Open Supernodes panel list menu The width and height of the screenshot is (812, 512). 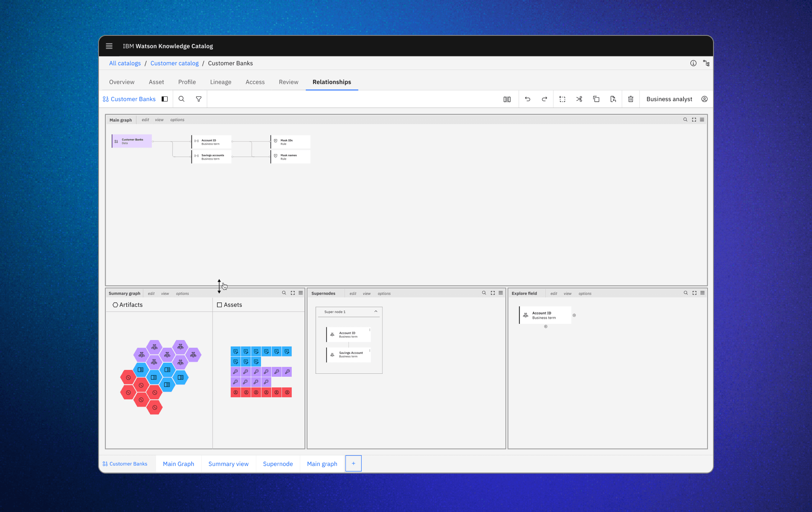(501, 293)
